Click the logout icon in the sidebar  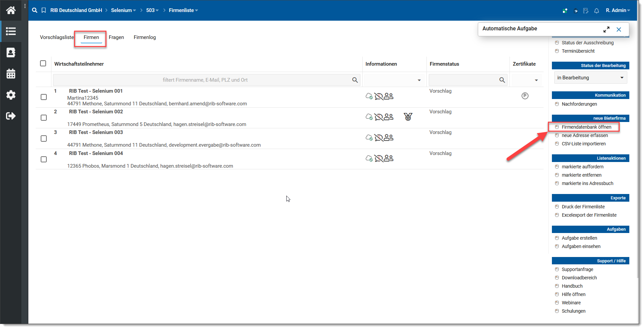point(11,116)
